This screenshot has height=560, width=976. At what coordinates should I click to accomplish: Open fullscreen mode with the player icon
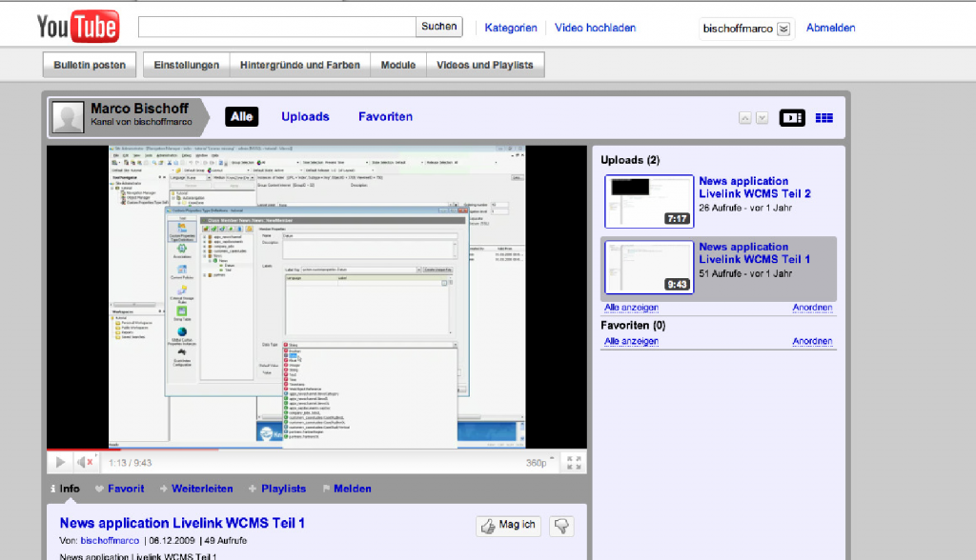click(575, 461)
